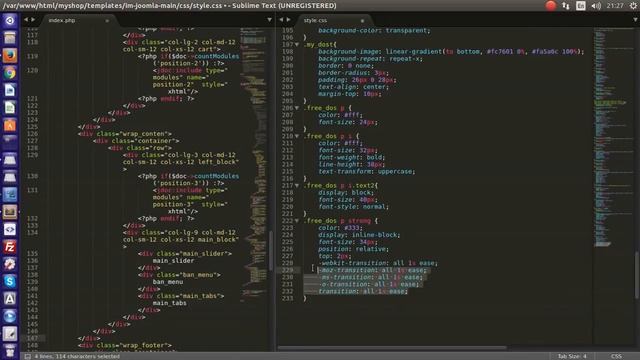Open the left pane tab list dropdown
The height and width of the screenshot is (360, 640).
[x=269, y=20]
